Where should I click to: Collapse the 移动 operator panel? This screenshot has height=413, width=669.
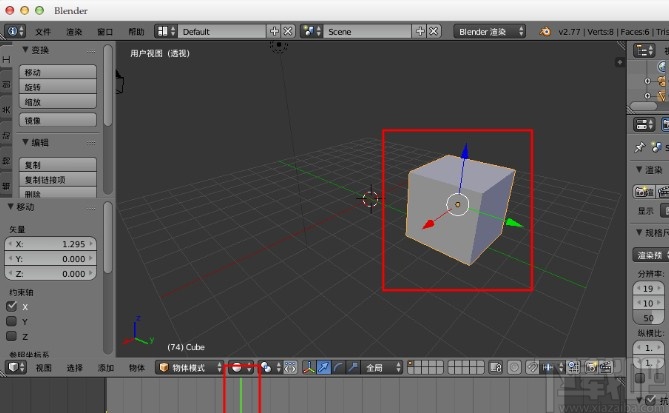click(10, 206)
